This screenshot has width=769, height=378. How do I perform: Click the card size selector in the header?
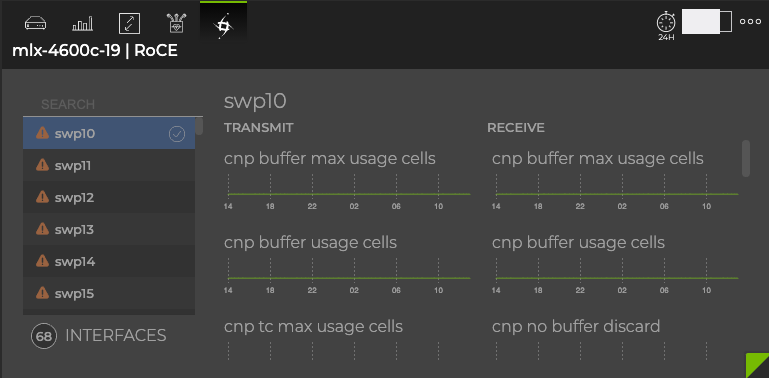click(x=707, y=22)
